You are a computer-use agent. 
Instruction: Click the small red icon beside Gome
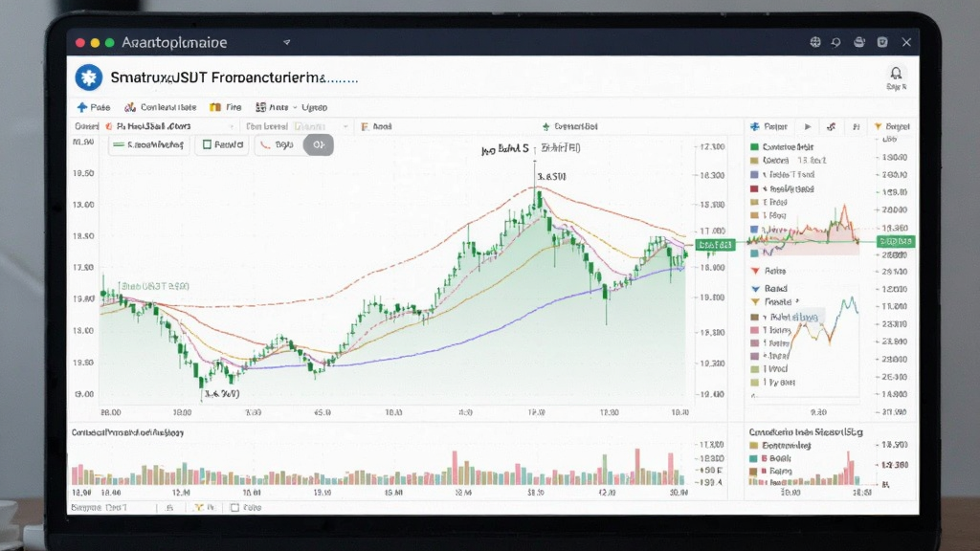coord(109,126)
